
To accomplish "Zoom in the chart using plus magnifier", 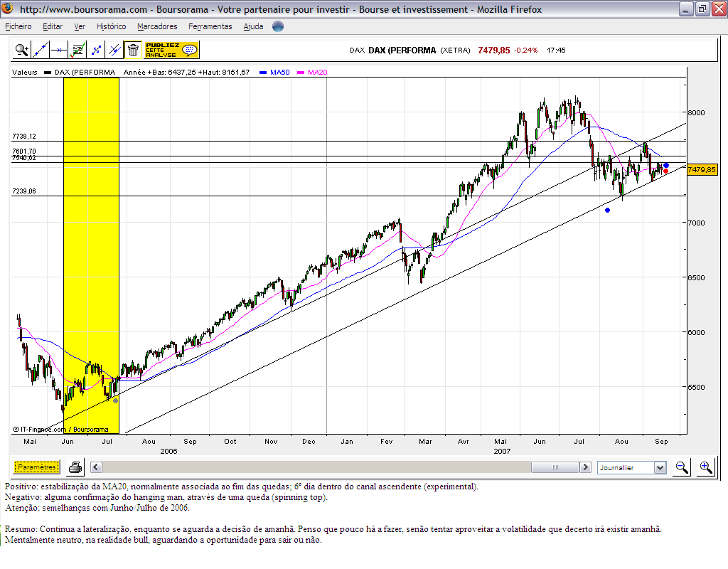I will click(x=706, y=467).
